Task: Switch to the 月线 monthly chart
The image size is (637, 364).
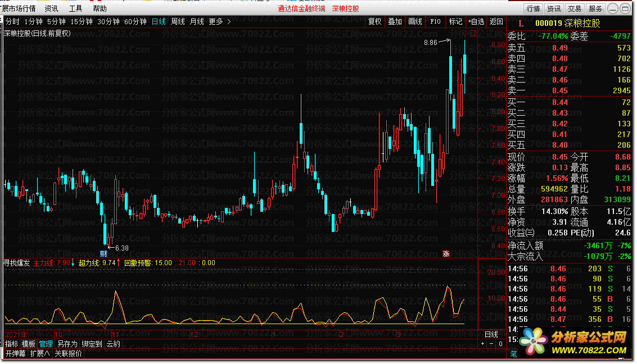Action: [x=197, y=21]
